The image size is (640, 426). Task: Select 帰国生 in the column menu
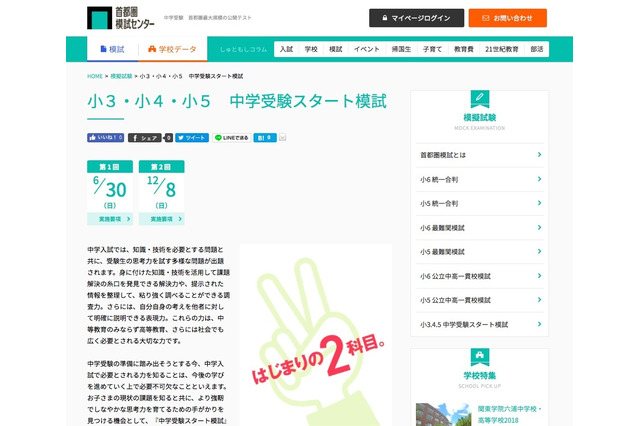coord(401,49)
